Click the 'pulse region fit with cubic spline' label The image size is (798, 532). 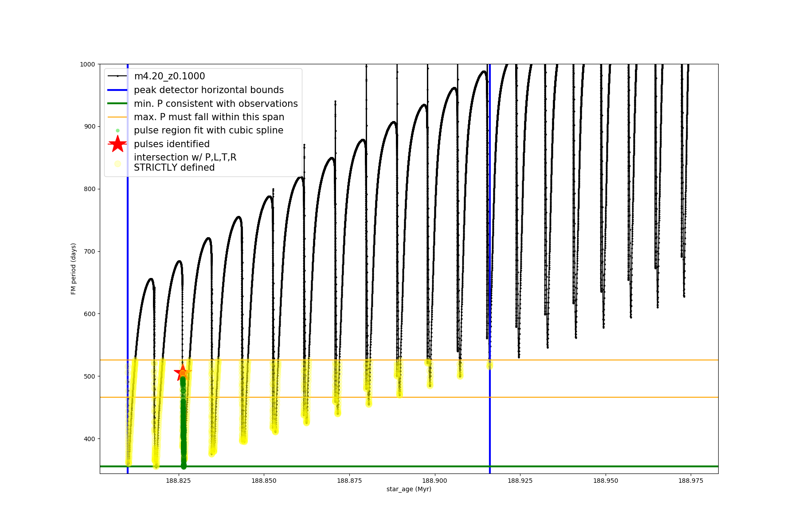click(x=208, y=130)
